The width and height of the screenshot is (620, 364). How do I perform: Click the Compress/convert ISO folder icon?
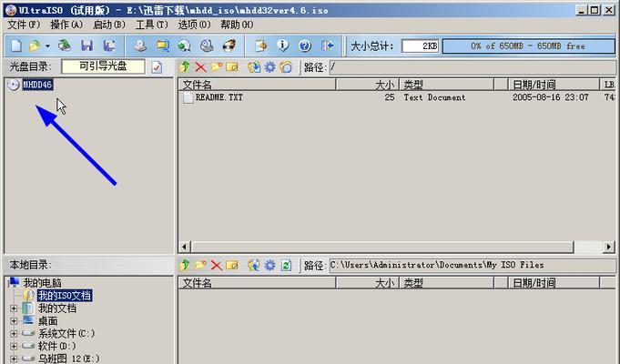coord(162,45)
